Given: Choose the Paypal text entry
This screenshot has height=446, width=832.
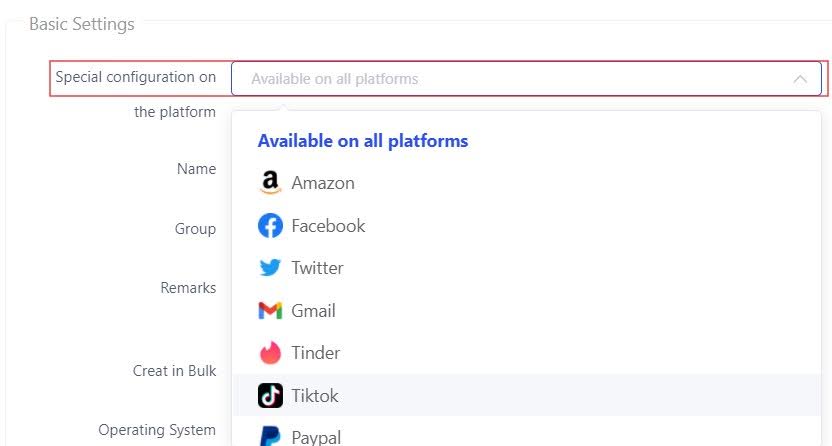Looking at the screenshot, I should (316, 437).
